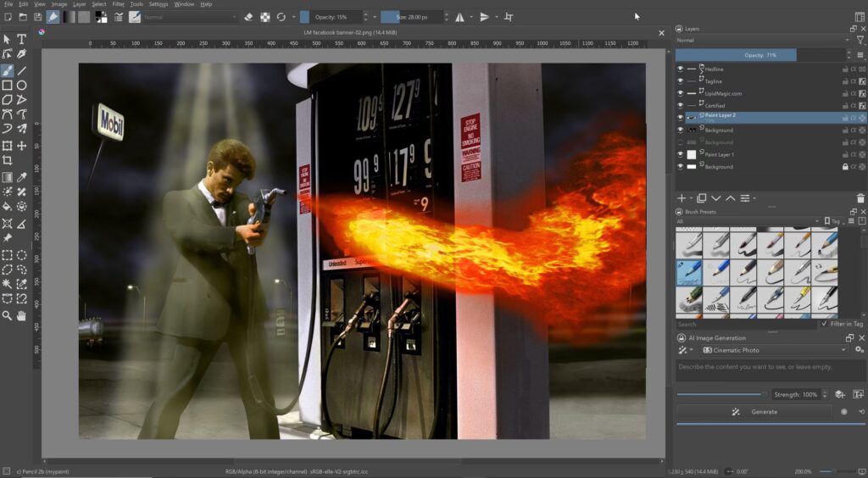The width and height of the screenshot is (868, 478).
Task: Open AI Image Generation settings gear
Action: point(860,350)
